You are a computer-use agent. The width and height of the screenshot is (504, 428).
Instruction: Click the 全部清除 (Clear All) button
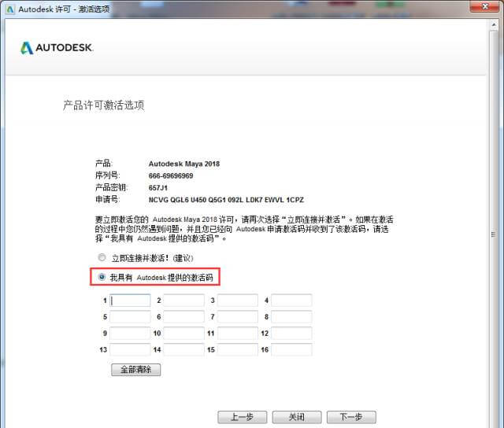coord(135,369)
